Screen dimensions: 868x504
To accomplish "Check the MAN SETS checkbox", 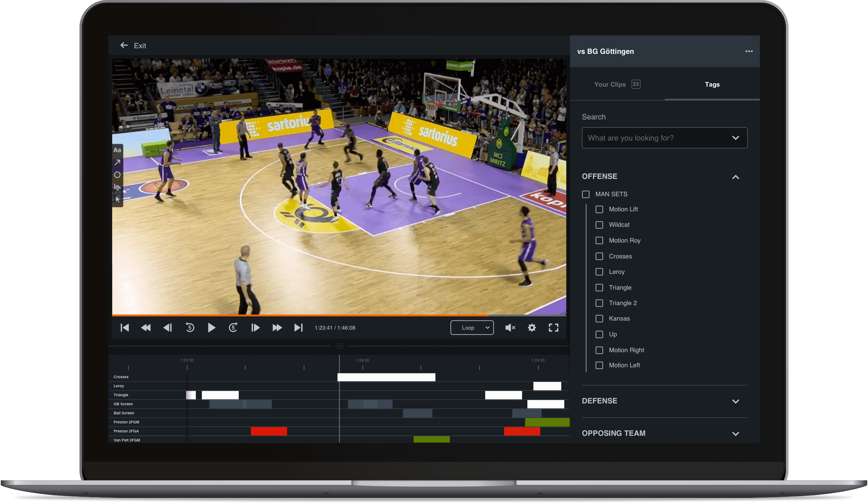I will 586,194.
